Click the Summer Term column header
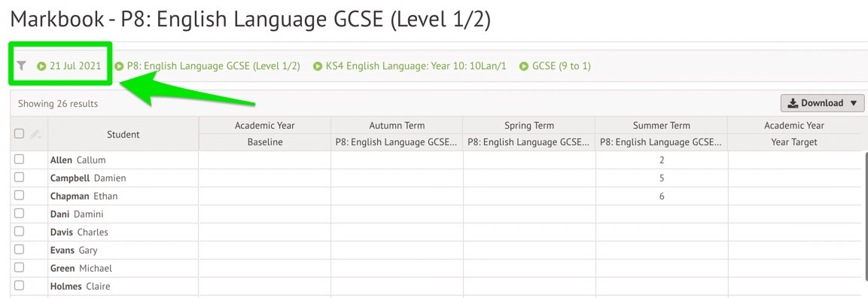The width and height of the screenshot is (868, 298). 662,126
